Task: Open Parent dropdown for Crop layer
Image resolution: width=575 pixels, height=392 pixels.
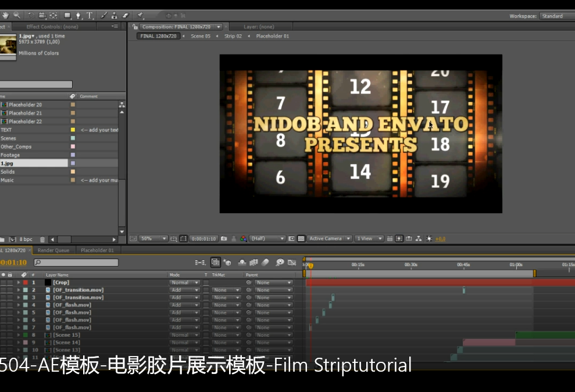Action: tap(274, 283)
